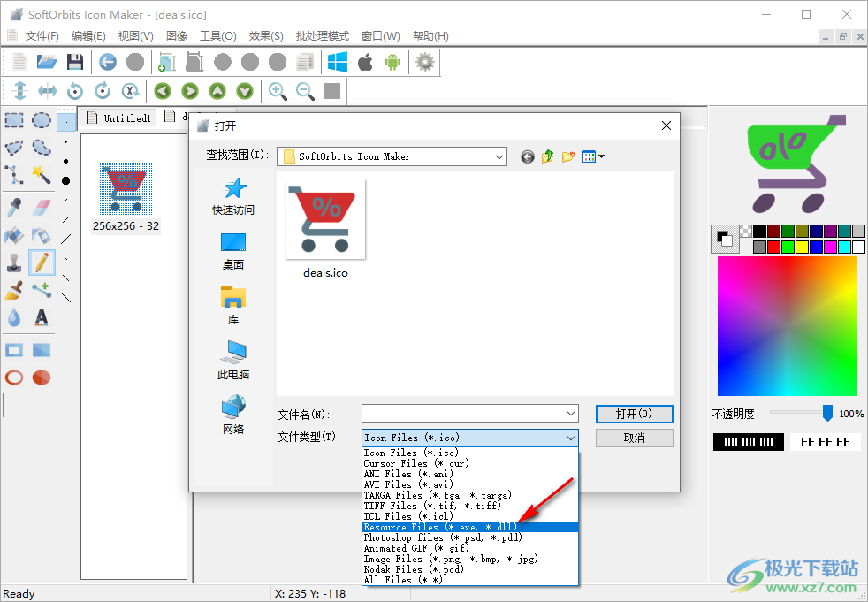The height and width of the screenshot is (602, 868).
Task: Click the zoom out magnifier icon
Action: pyautogui.click(x=305, y=91)
